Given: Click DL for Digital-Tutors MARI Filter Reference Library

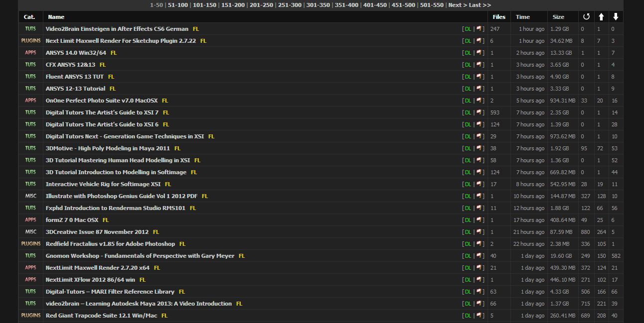Looking at the screenshot, I should click(x=468, y=292).
